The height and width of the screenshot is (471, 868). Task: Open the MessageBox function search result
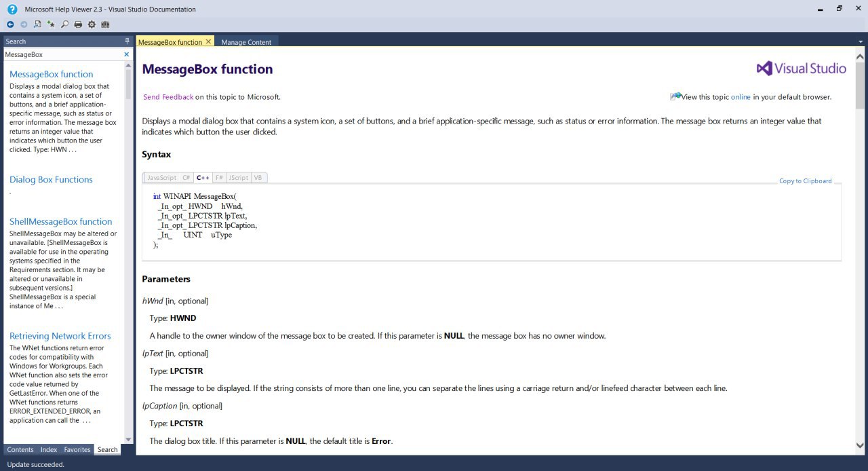(52, 74)
